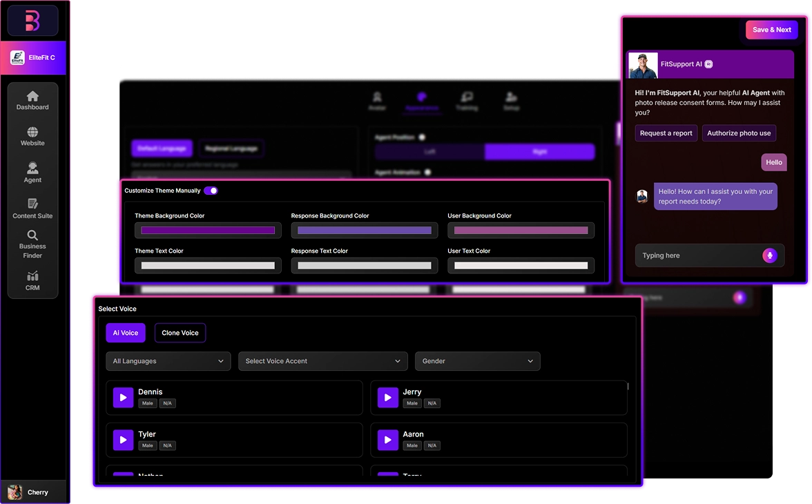Image resolution: width=812 pixels, height=504 pixels.
Task: Toggle Customize Theme Manually switch
Action: pyautogui.click(x=211, y=191)
